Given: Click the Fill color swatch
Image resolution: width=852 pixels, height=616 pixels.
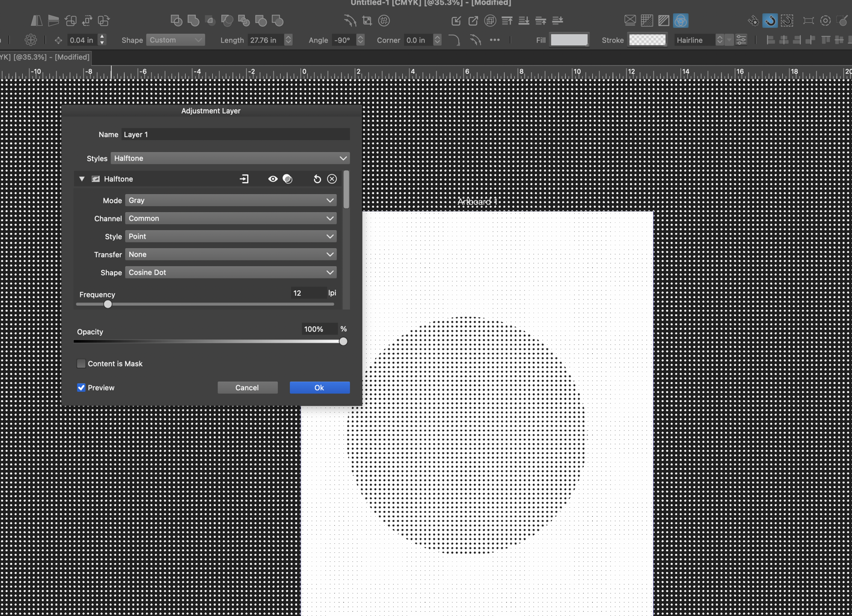Looking at the screenshot, I should pyautogui.click(x=569, y=40).
